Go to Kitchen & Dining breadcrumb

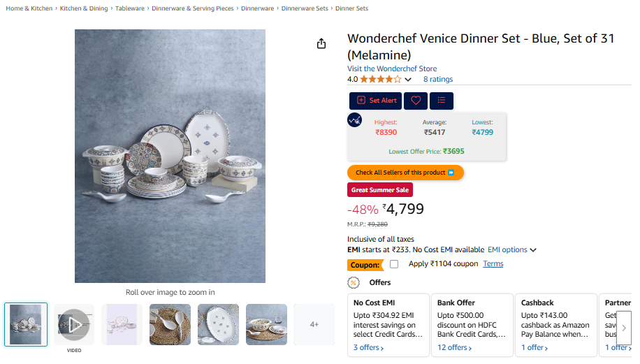[83, 8]
